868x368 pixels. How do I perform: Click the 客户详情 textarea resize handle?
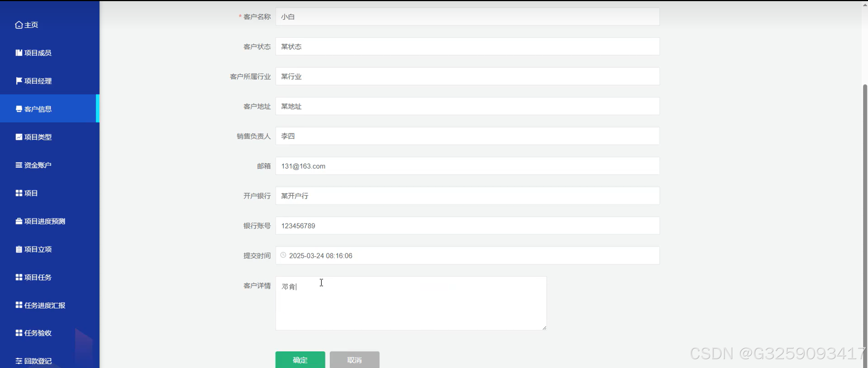coord(544,328)
